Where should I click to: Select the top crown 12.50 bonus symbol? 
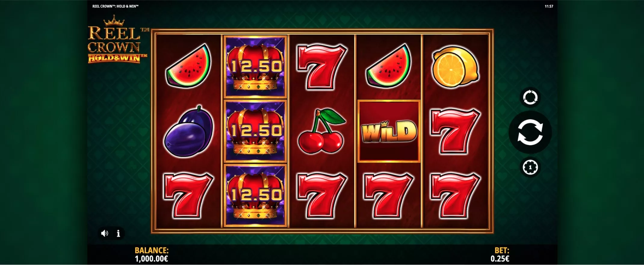coord(255,67)
